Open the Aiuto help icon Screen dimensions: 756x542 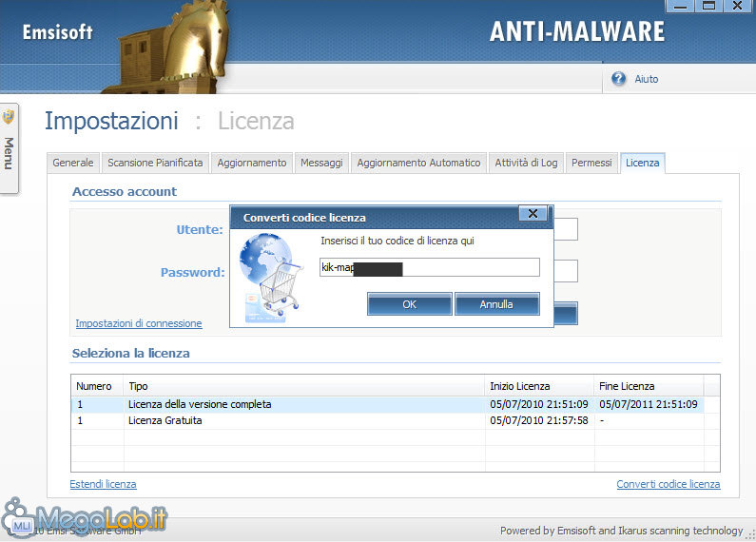tap(618, 79)
